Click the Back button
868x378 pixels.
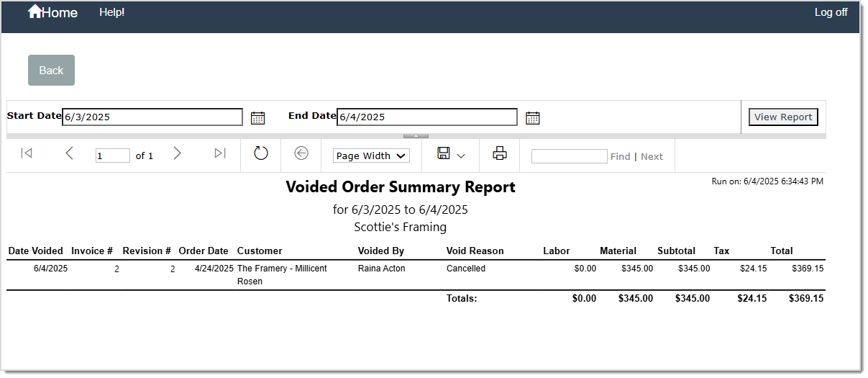click(51, 70)
